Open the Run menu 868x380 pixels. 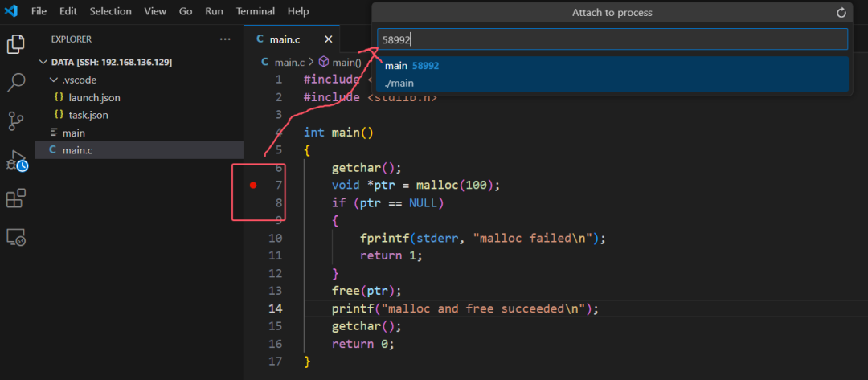[214, 12]
